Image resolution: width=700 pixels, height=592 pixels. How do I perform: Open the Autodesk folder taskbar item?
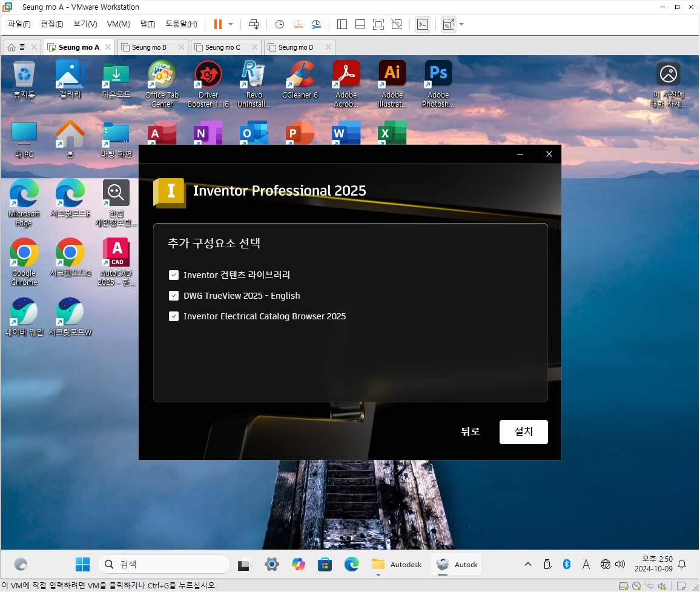click(397, 564)
